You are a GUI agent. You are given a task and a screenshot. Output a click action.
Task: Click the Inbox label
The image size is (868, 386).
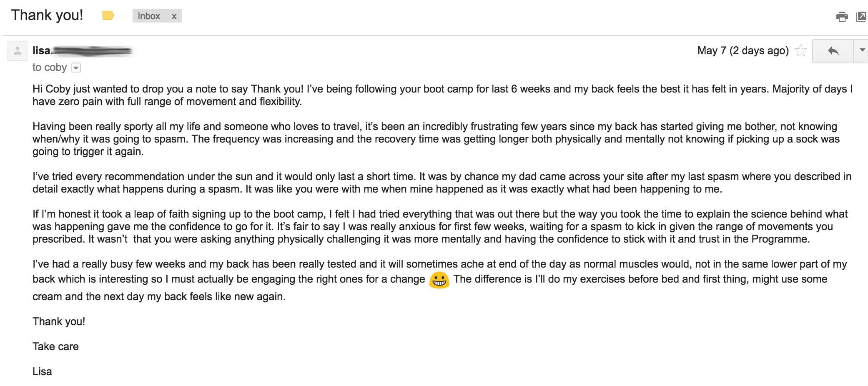(149, 16)
